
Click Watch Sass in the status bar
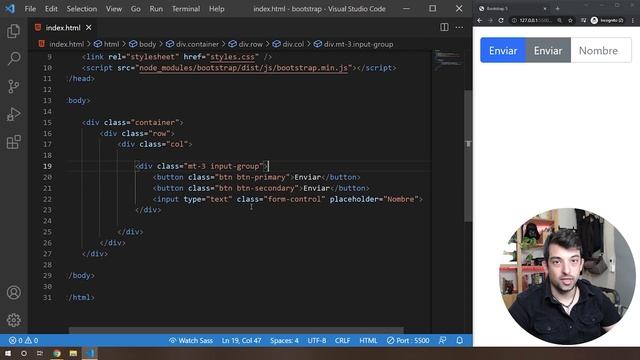tap(191, 340)
